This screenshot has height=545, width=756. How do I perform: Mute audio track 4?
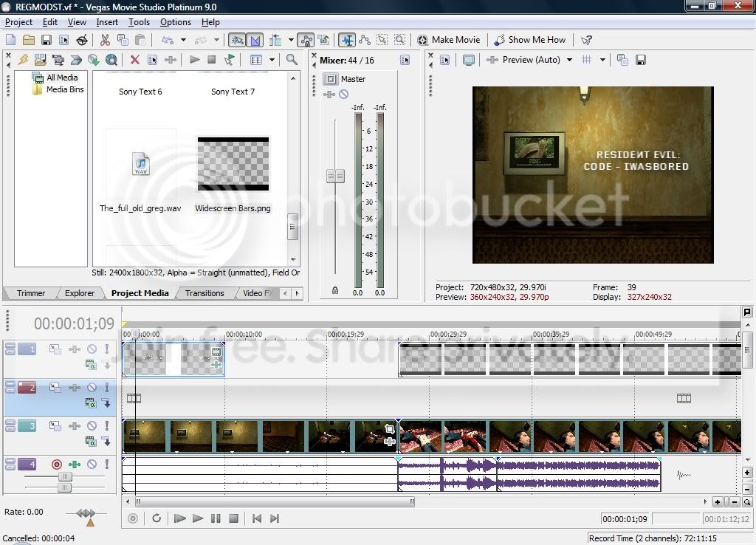[92, 465]
